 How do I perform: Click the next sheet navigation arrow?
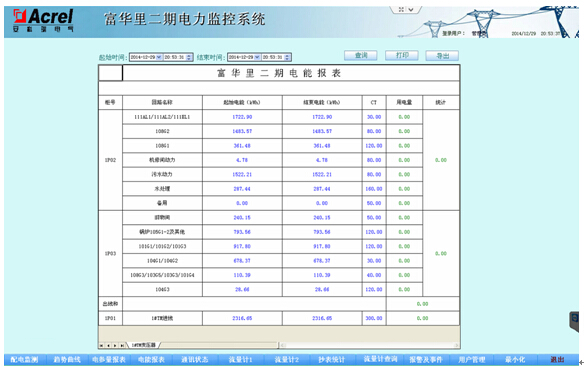115,345
